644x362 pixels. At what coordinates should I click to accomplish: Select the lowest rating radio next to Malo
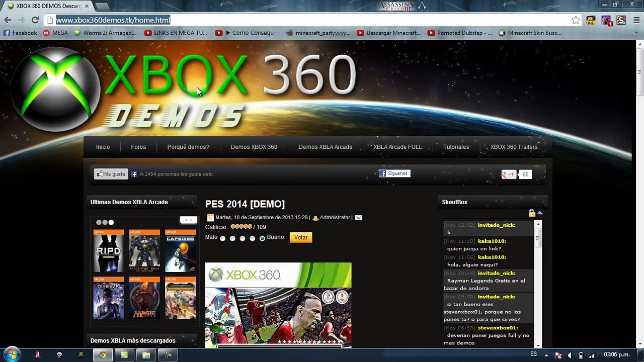(x=222, y=238)
